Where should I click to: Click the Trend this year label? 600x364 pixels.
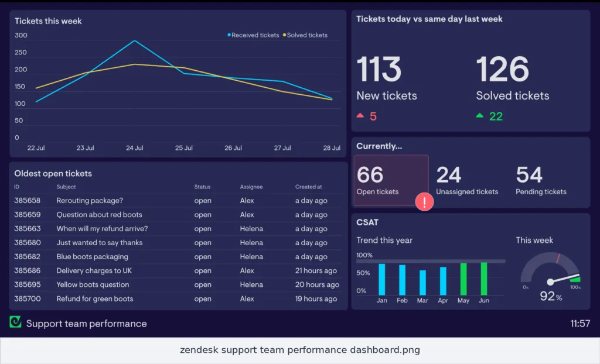(x=384, y=240)
